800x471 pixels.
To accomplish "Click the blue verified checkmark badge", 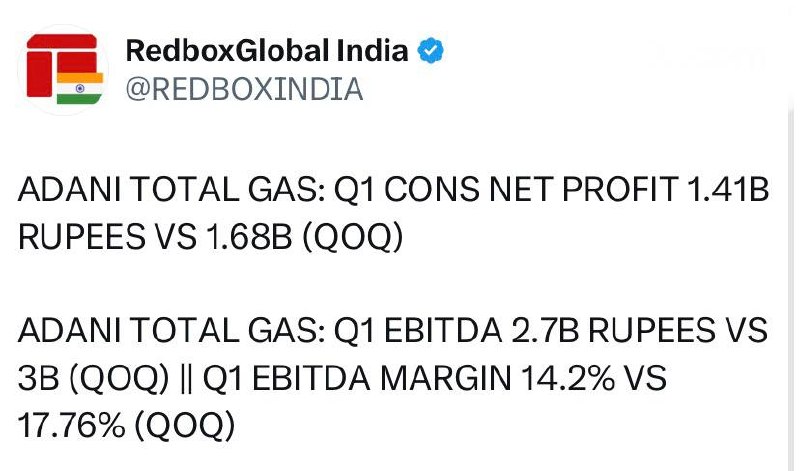I will pos(431,51).
